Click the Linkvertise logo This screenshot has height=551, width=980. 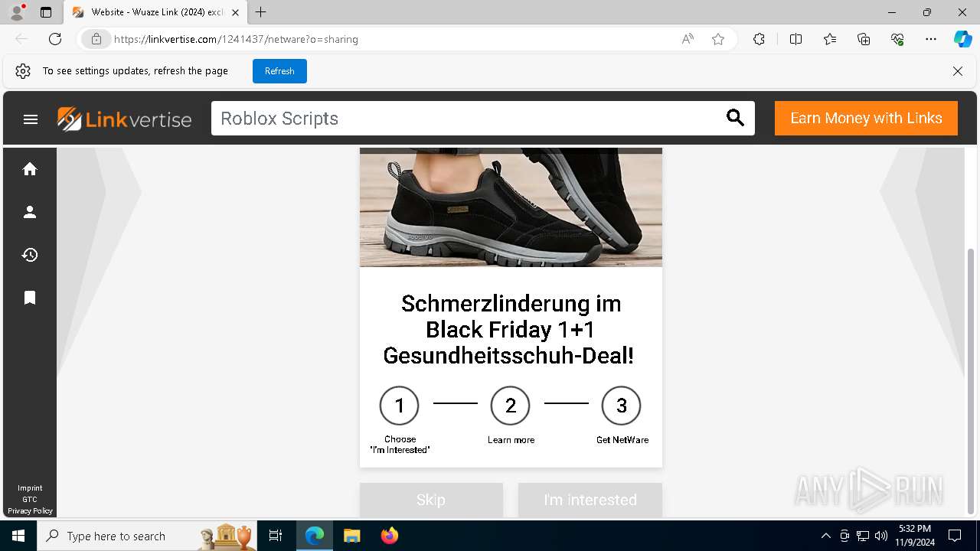124,119
